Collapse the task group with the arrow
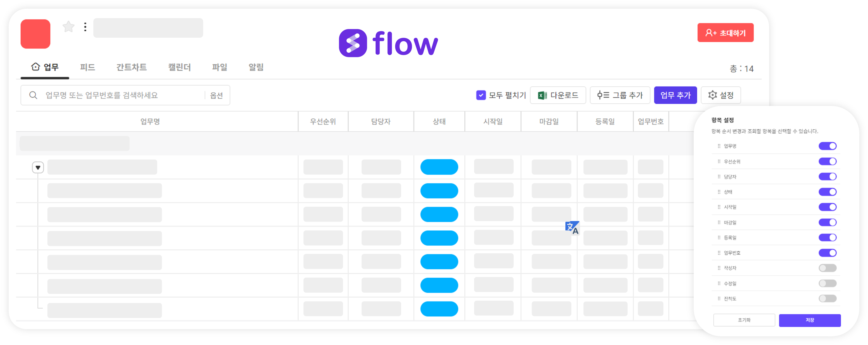This screenshot has height=345, width=868. [x=38, y=167]
